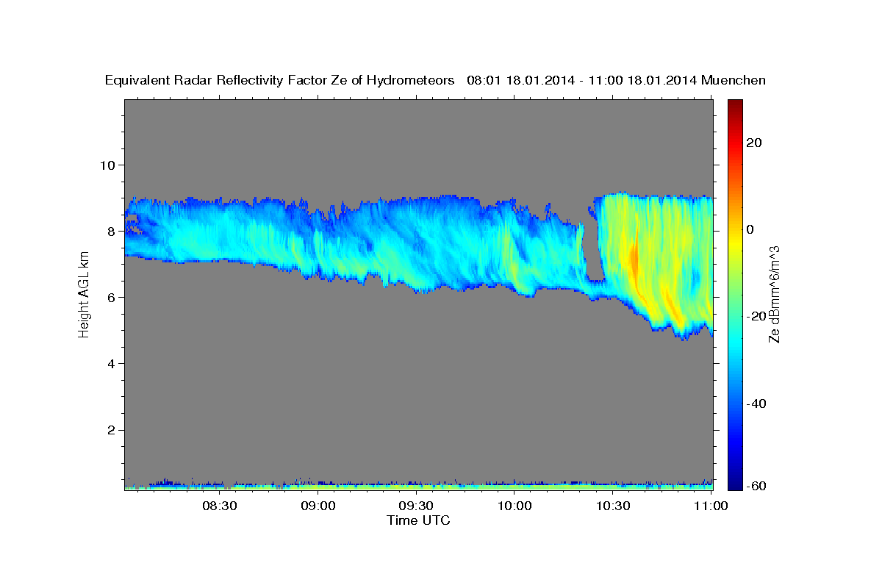Click the date range '08:01 18.01.2014' in title
This screenshot has height=588, width=882.
(520, 81)
